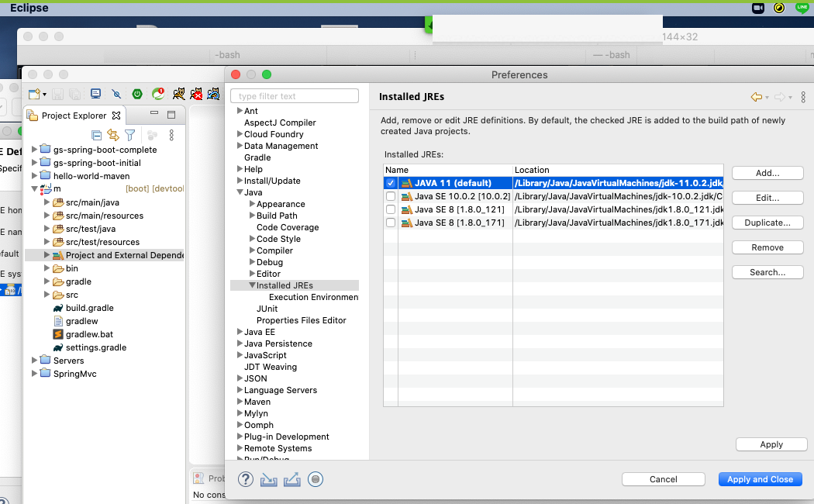
Task: Uncheck the JAVA 11 (default) JRE checkbox
Action: 391,183
